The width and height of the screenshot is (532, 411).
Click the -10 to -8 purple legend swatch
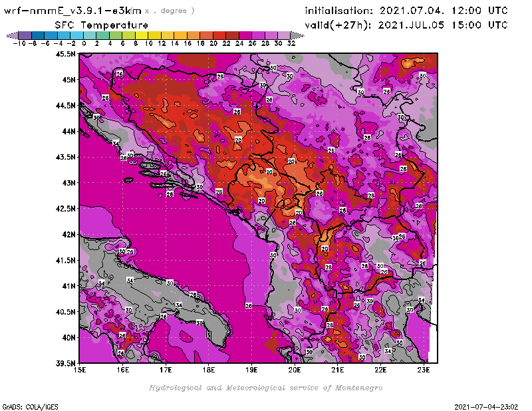point(25,35)
